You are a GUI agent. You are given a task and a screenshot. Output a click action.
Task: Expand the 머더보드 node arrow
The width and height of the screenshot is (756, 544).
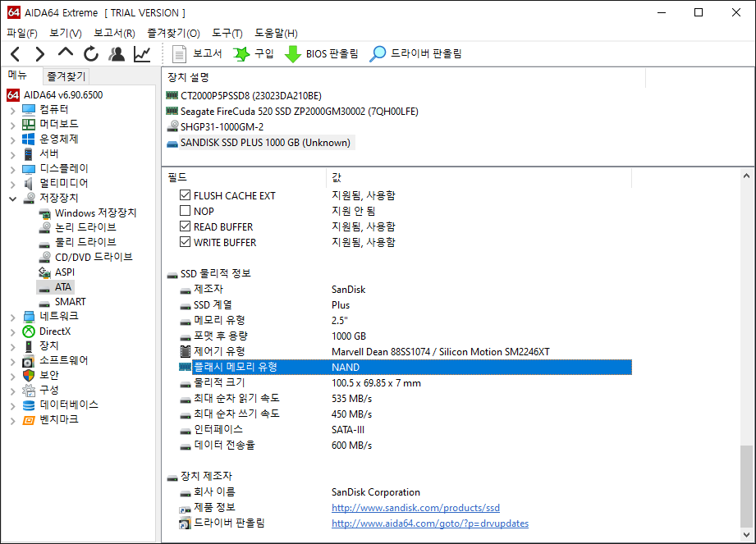tap(13, 126)
